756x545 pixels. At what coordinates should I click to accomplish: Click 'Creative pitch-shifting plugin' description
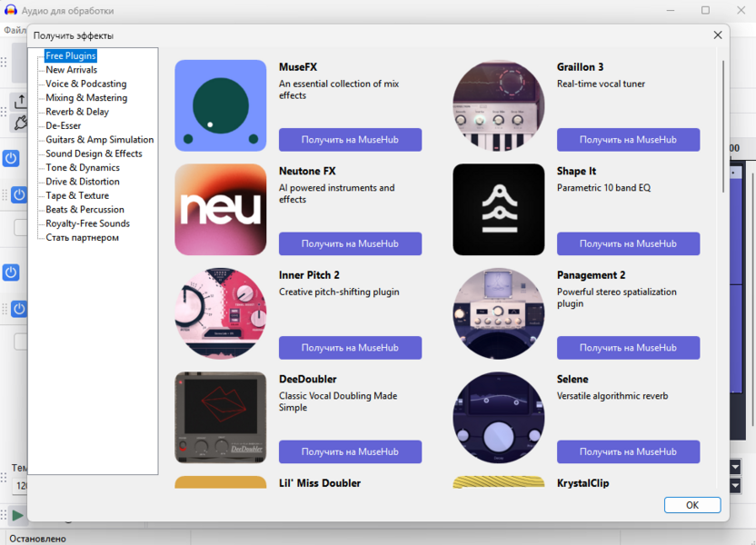[339, 292]
